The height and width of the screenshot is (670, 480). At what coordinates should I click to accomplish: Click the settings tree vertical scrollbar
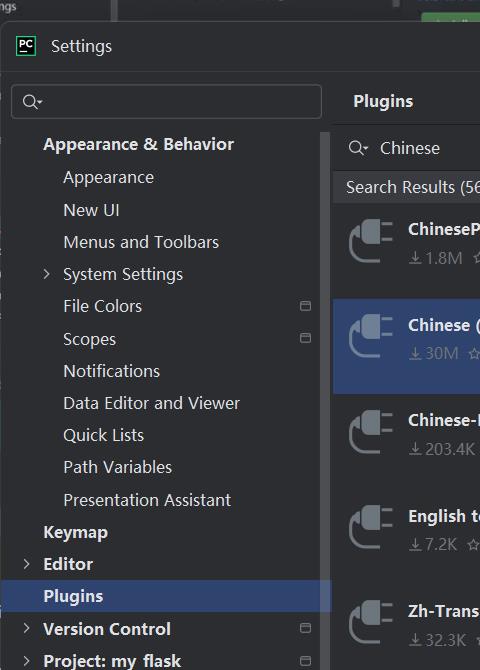325,401
